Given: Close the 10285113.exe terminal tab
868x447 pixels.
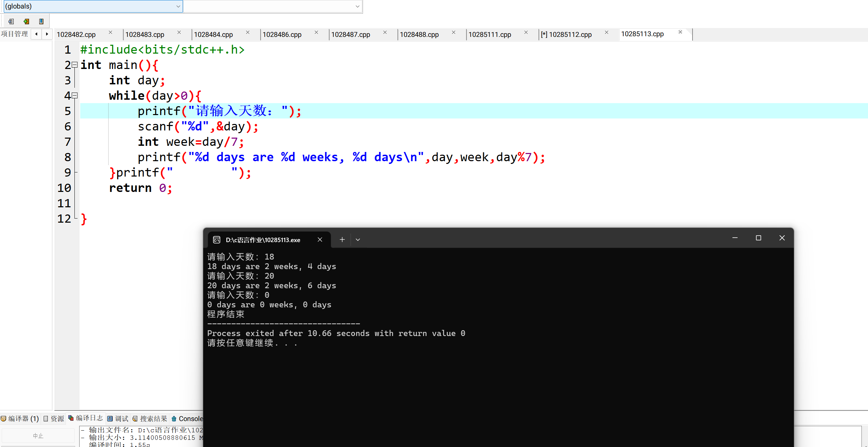Looking at the screenshot, I should pyautogui.click(x=320, y=240).
